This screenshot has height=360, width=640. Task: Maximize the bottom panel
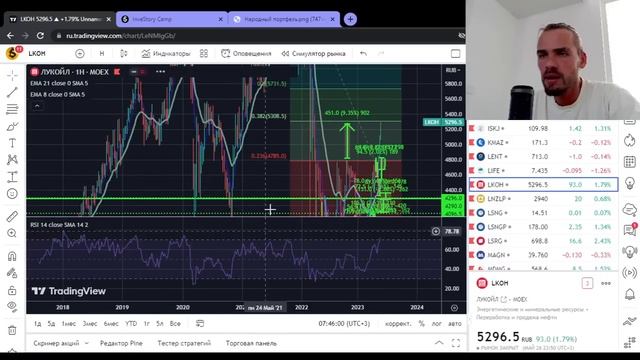(456, 343)
